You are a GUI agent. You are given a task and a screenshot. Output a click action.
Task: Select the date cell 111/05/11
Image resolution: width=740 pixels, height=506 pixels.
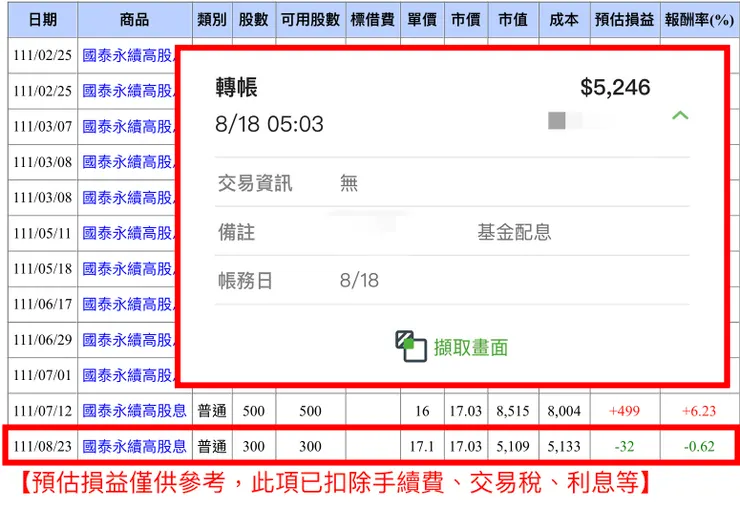tap(42, 233)
